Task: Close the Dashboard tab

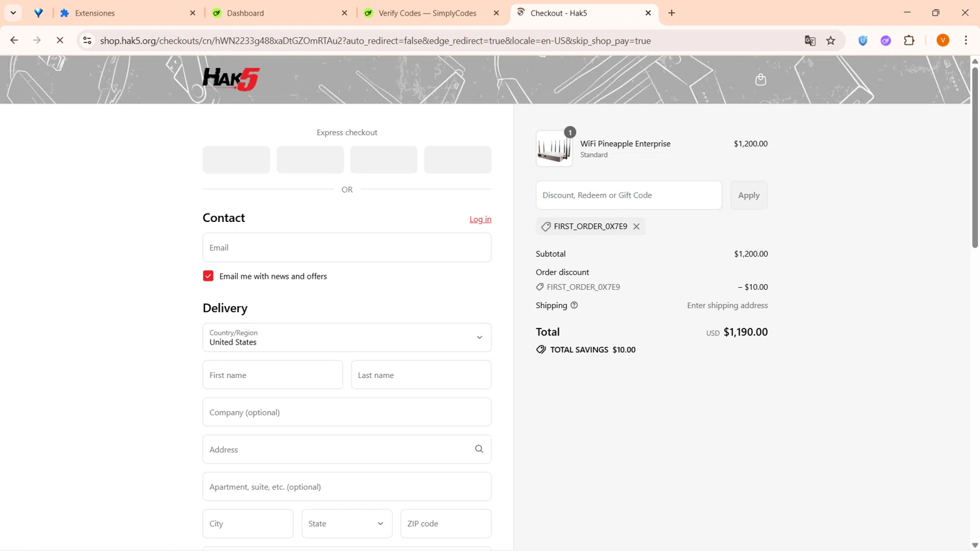Action: click(x=345, y=13)
